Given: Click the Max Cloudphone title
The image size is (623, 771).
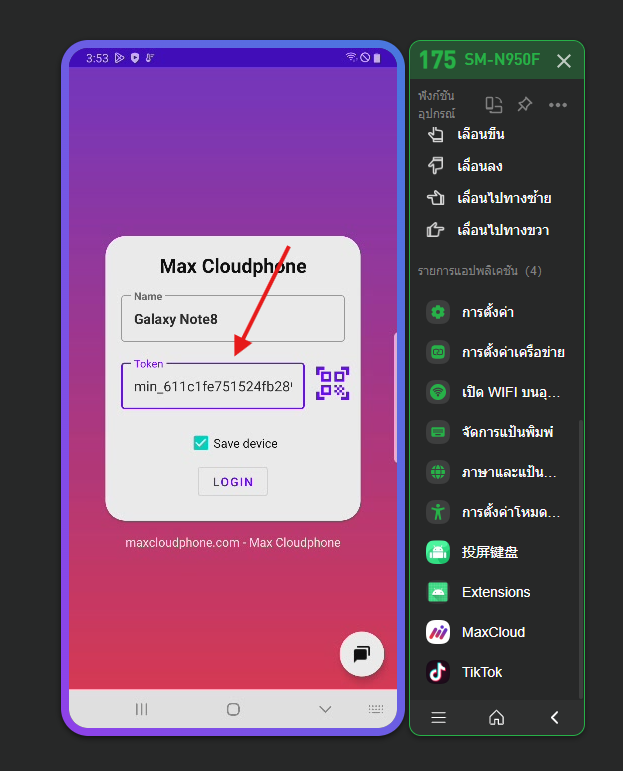Looking at the screenshot, I should point(233,266).
